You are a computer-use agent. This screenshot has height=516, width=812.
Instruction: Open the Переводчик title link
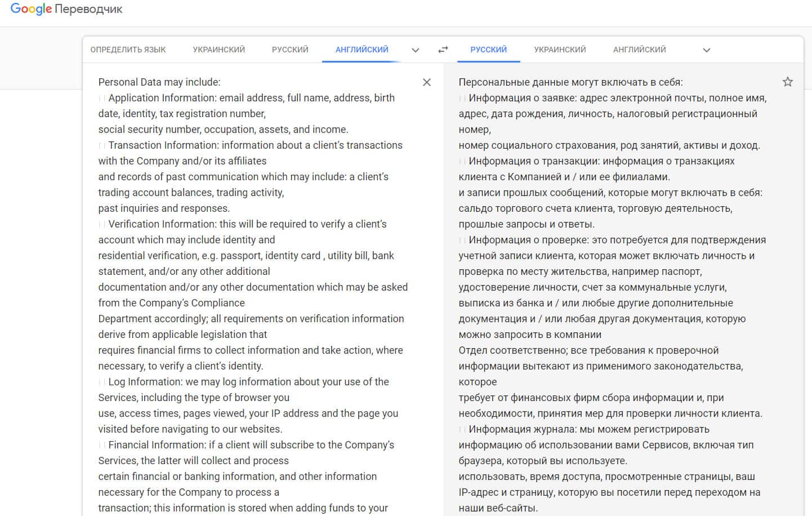89,9
